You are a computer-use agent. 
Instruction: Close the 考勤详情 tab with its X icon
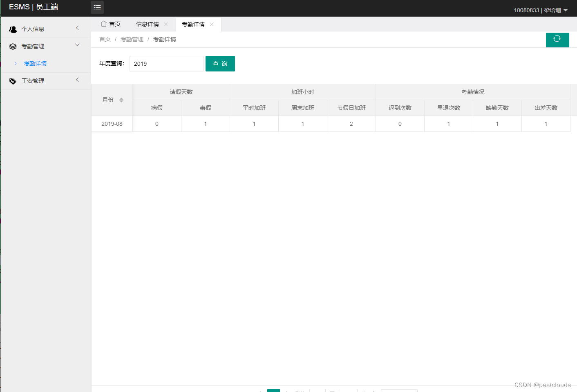[212, 24]
